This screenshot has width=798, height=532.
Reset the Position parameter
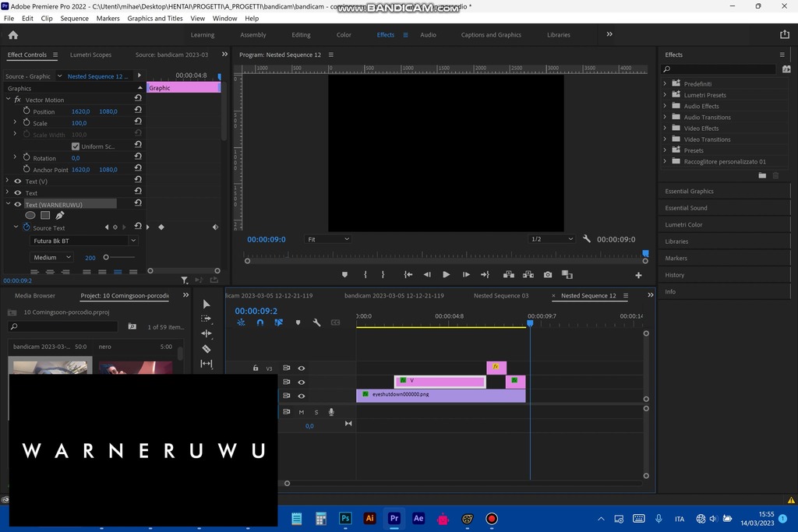[138, 111]
